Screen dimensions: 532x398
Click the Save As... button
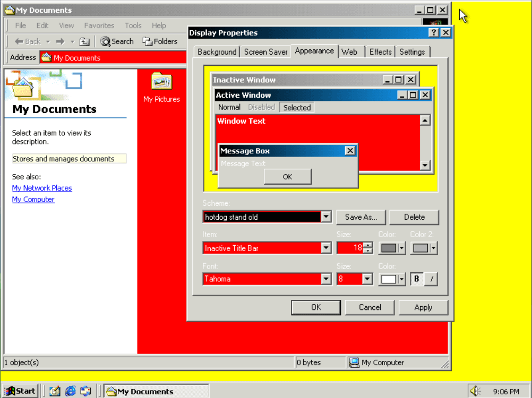[361, 217]
